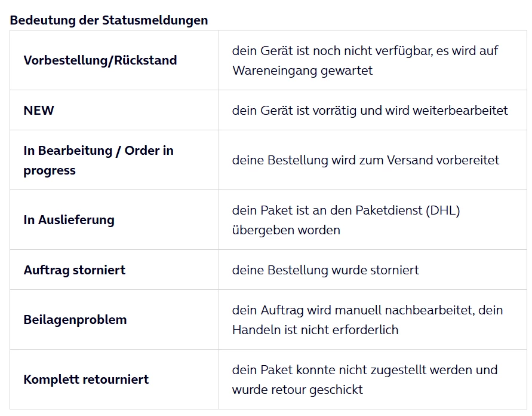Click 'deine Bestellung wurde storniert' text
Image resolution: width=532 pixels, height=416 pixels.
click(325, 270)
